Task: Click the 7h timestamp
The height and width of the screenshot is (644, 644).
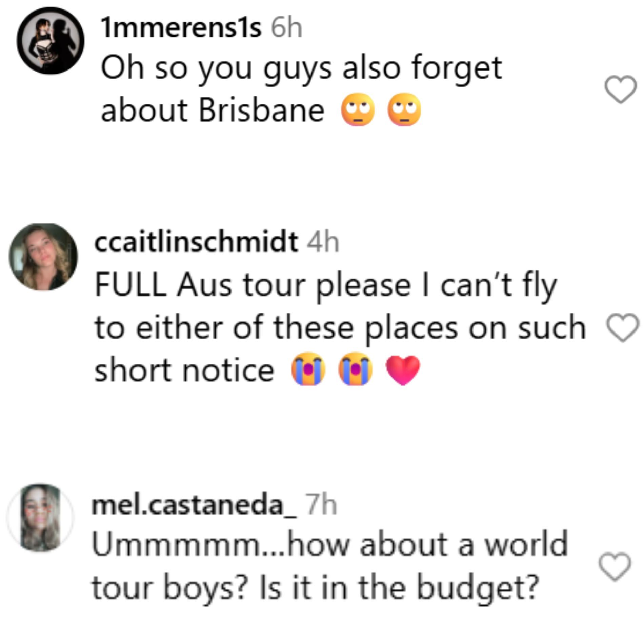Action: pos(321,505)
